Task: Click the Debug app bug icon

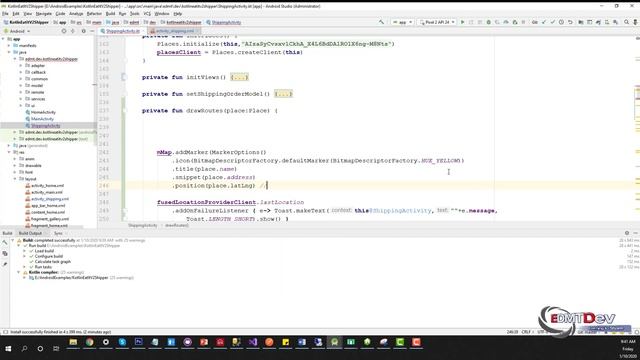Action: pyautogui.click(x=489, y=22)
